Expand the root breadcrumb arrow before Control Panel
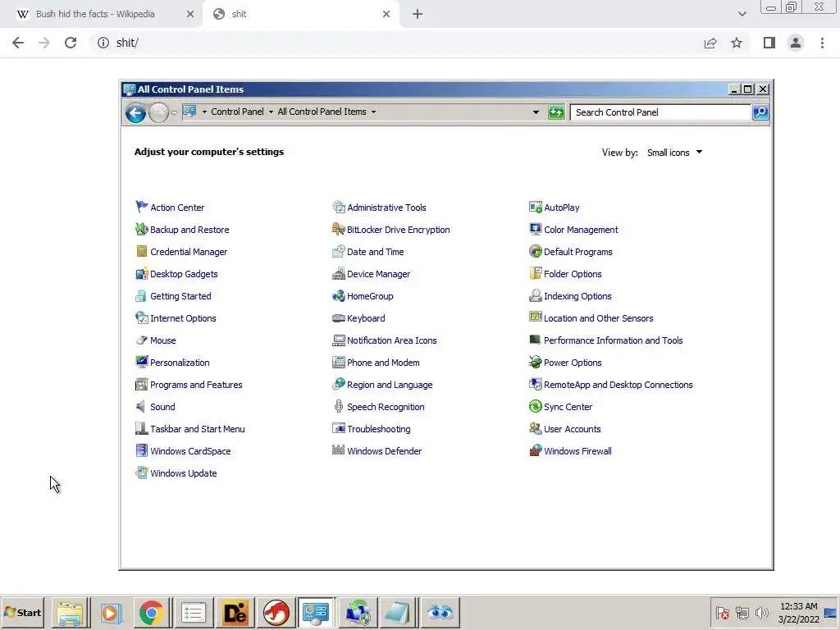The width and height of the screenshot is (840, 630). (x=204, y=112)
